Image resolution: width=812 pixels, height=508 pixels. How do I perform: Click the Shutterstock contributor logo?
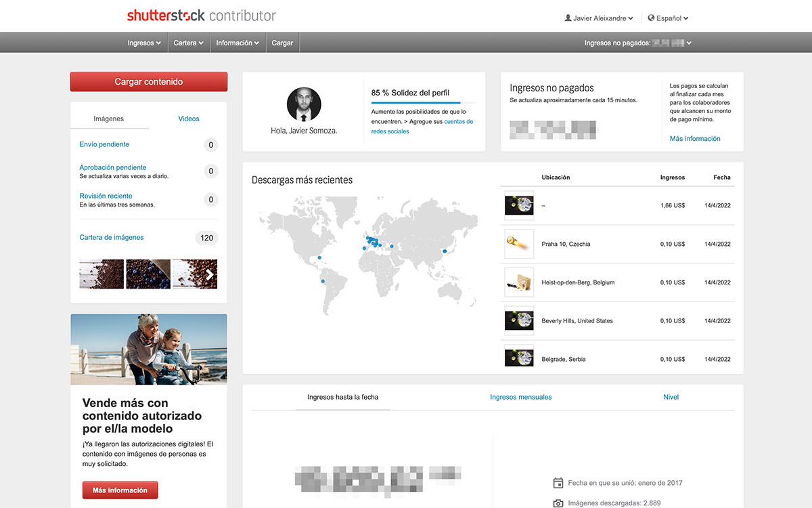click(201, 16)
